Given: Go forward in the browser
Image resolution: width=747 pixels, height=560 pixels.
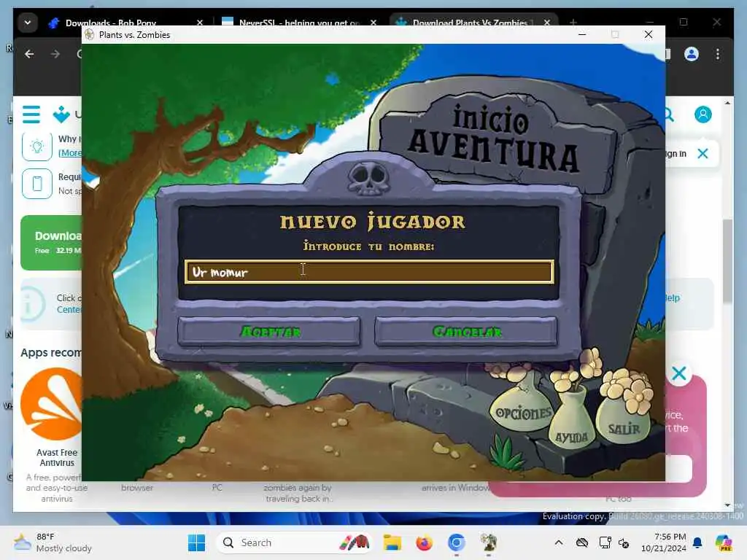Looking at the screenshot, I should pyautogui.click(x=55, y=54).
